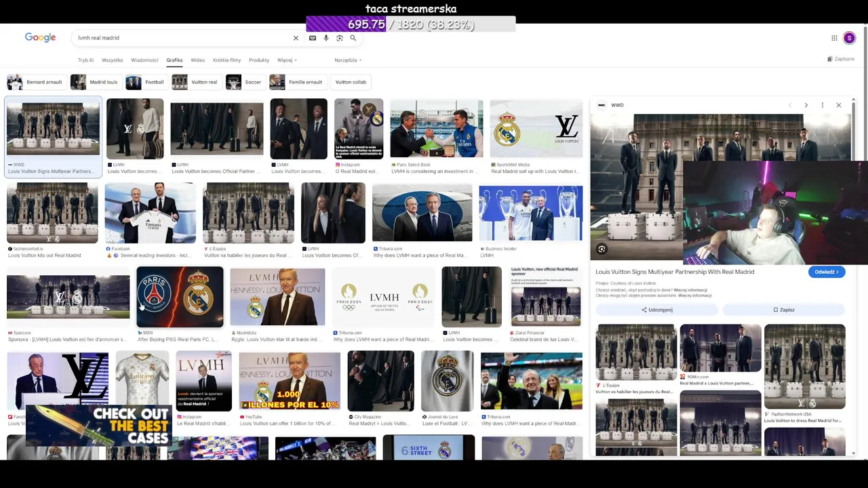Expand the Narzędzia tools dropdown

coord(348,60)
